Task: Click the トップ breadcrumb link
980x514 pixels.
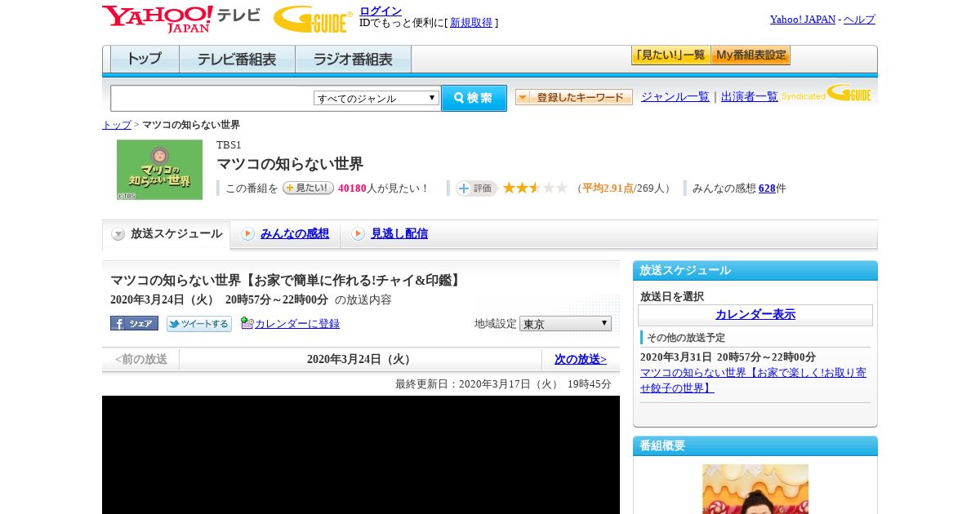Action: tap(117, 125)
